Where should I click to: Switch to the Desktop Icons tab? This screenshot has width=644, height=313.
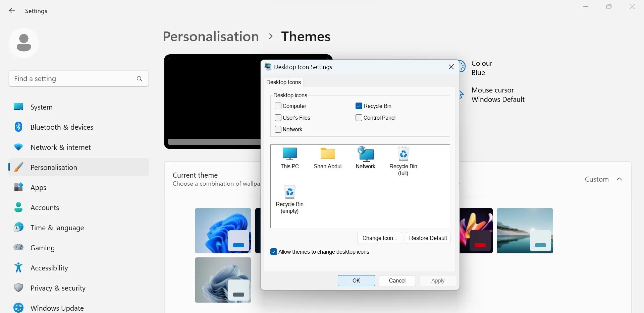click(x=283, y=82)
